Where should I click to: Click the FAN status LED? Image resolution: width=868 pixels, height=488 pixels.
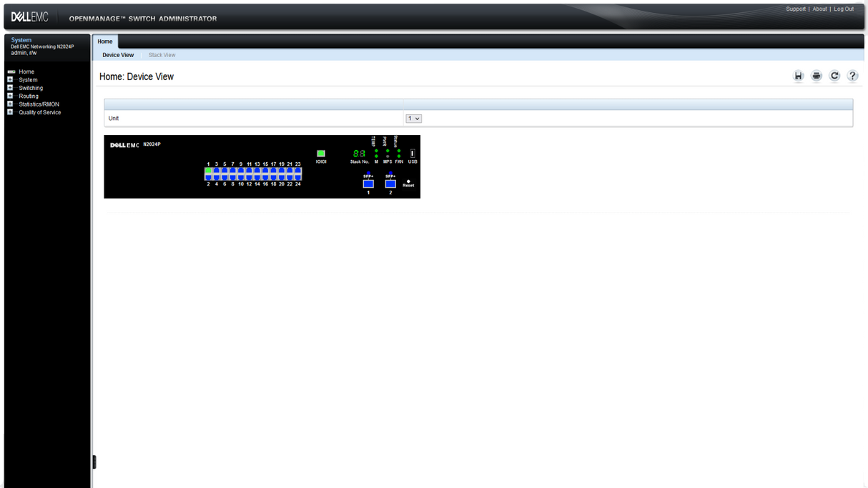[399, 156]
